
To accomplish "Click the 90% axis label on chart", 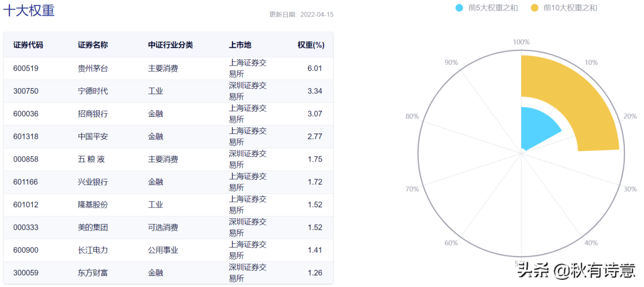I will (451, 62).
